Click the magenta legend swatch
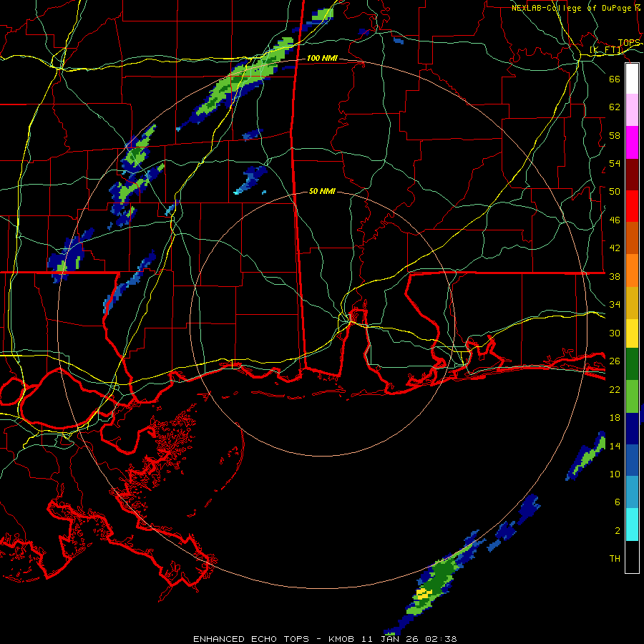The image size is (644, 644). point(632,142)
